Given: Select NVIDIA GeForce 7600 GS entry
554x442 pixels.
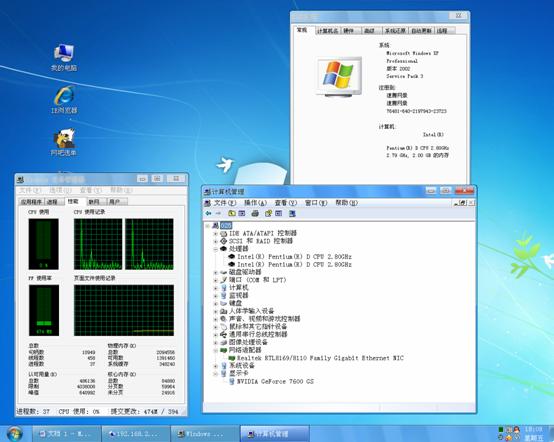Looking at the screenshot, I should [x=275, y=381].
